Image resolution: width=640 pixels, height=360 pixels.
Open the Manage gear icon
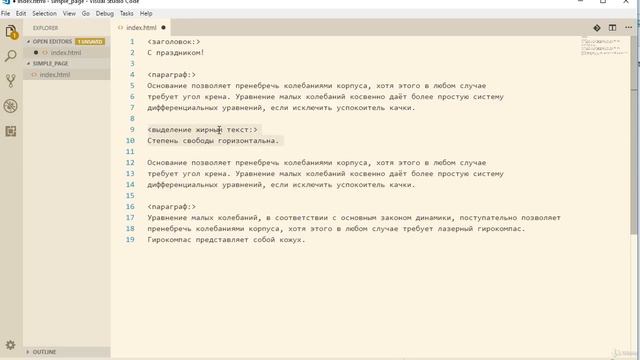point(11,345)
